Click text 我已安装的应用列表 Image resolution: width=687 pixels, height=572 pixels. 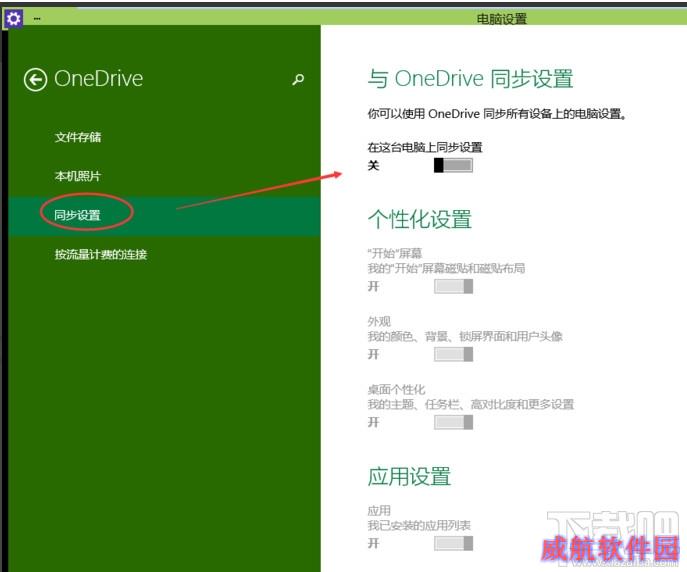(x=419, y=525)
